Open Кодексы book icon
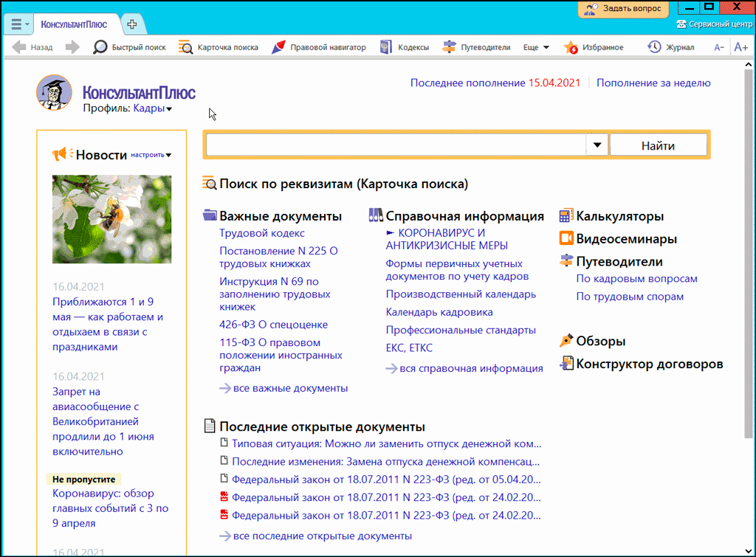This screenshot has width=756, height=557. (x=385, y=47)
